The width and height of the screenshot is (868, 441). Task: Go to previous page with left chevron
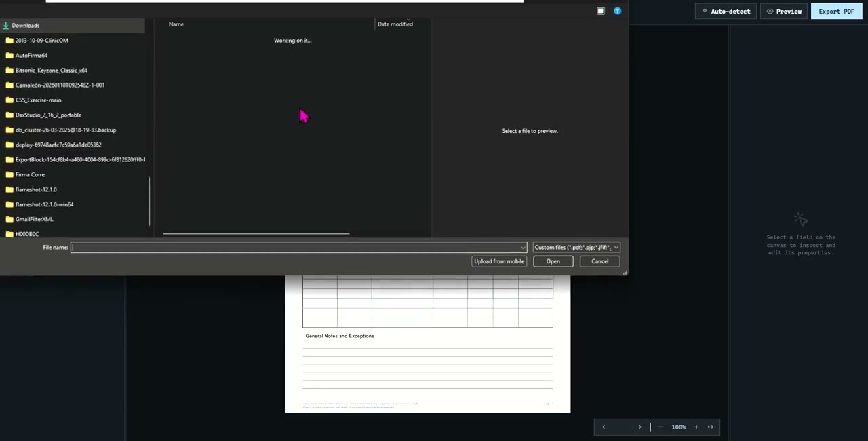click(604, 427)
